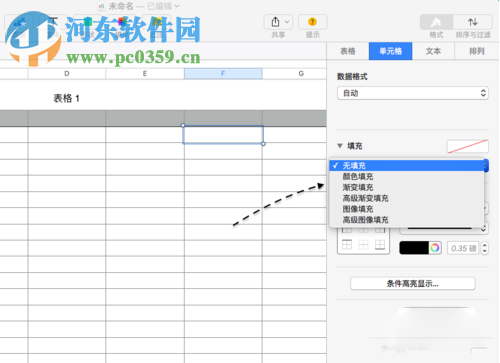Open the color wheel picker for border
Image resolution: width=500 pixels, height=363 pixels.
point(435,248)
